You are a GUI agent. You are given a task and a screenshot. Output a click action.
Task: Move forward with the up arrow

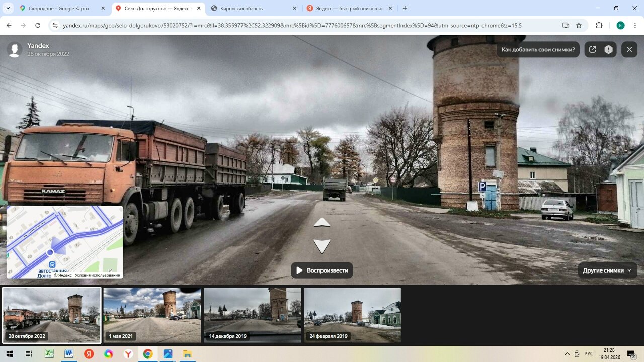coord(322,223)
